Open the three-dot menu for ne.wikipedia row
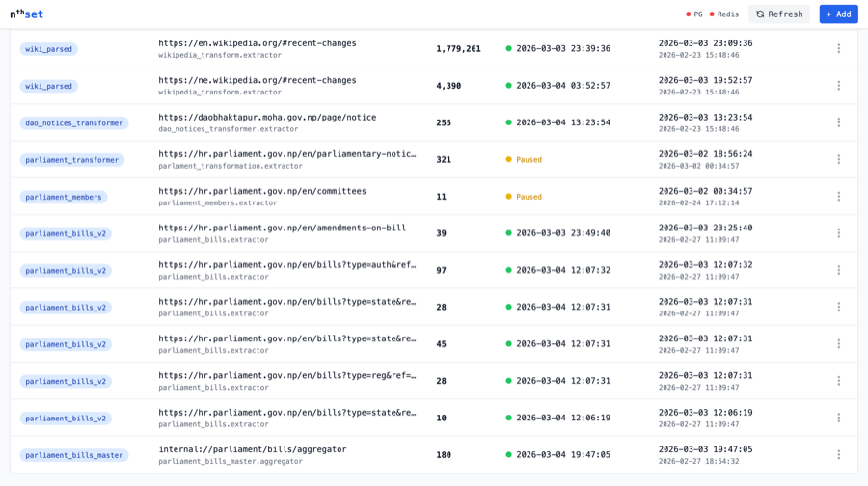The width and height of the screenshot is (868, 486). pos(838,85)
